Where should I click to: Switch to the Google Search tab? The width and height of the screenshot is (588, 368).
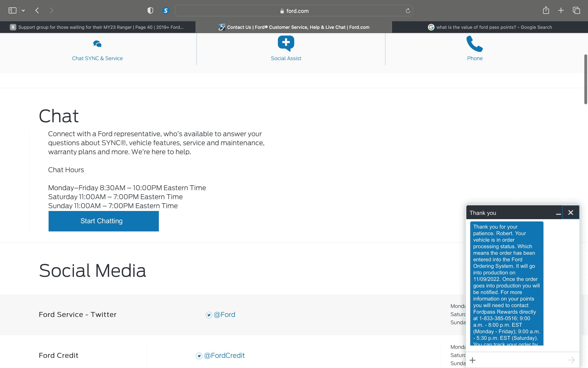point(490,27)
